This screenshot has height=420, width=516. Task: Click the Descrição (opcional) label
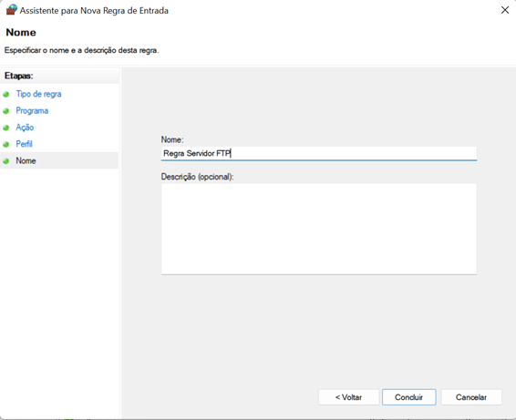[197, 177]
